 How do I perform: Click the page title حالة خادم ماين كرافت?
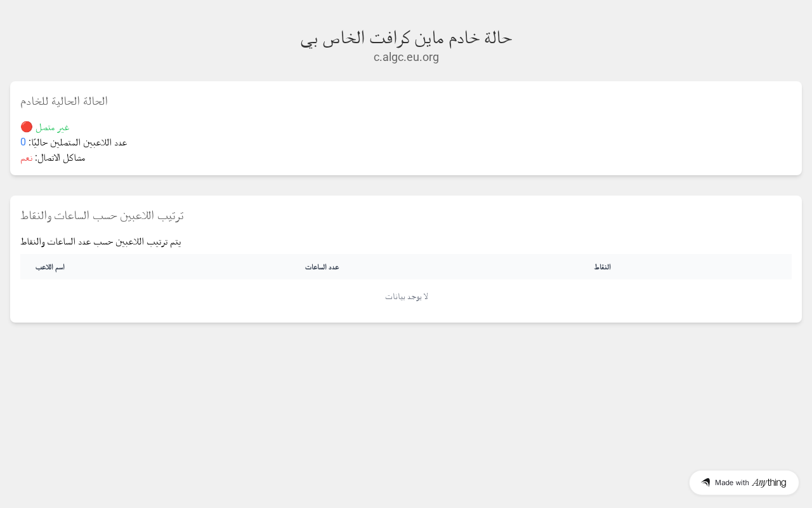[x=406, y=37]
